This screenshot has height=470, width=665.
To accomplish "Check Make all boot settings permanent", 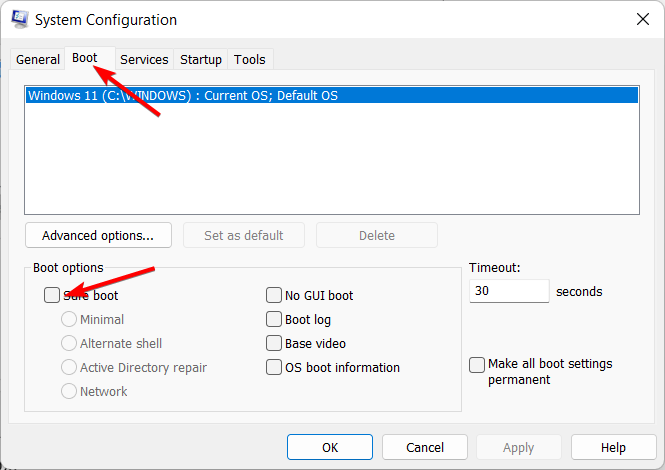I will tap(477, 365).
